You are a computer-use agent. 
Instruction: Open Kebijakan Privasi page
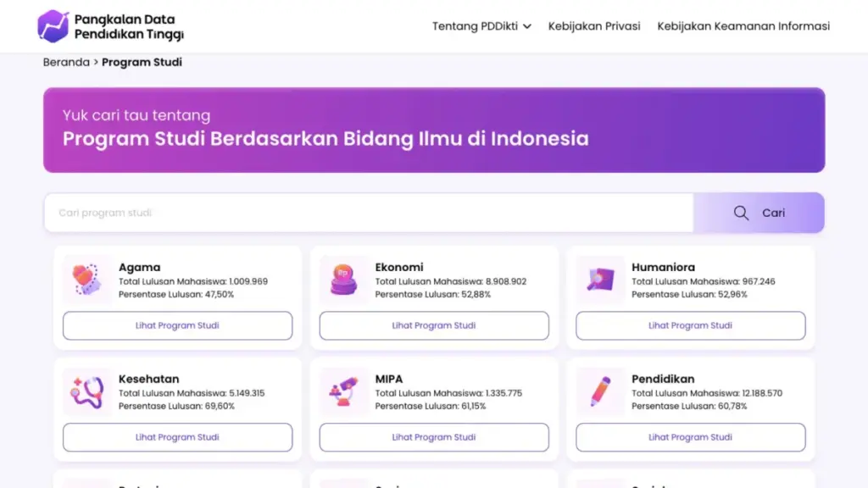click(x=594, y=26)
